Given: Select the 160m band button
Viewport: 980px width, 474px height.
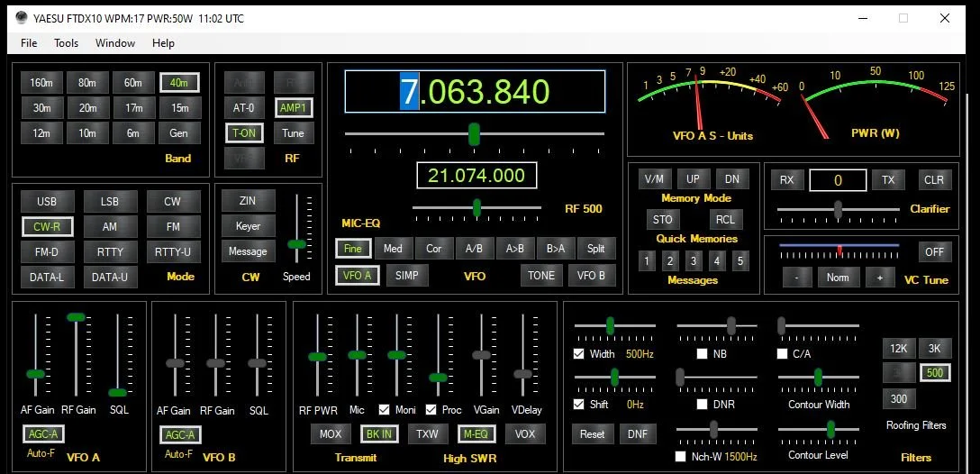Looking at the screenshot, I should pyautogui.click(x=41, y=83).
